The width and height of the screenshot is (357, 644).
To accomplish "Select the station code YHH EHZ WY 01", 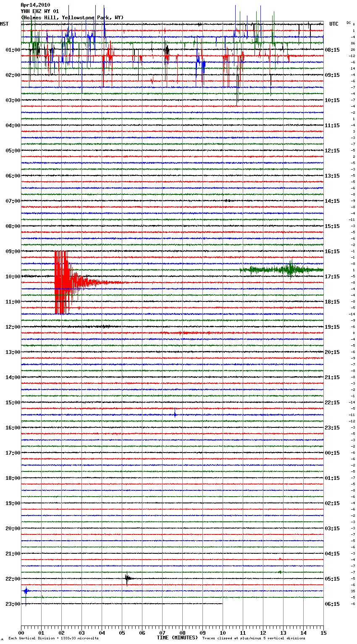I will click(40, 11).
